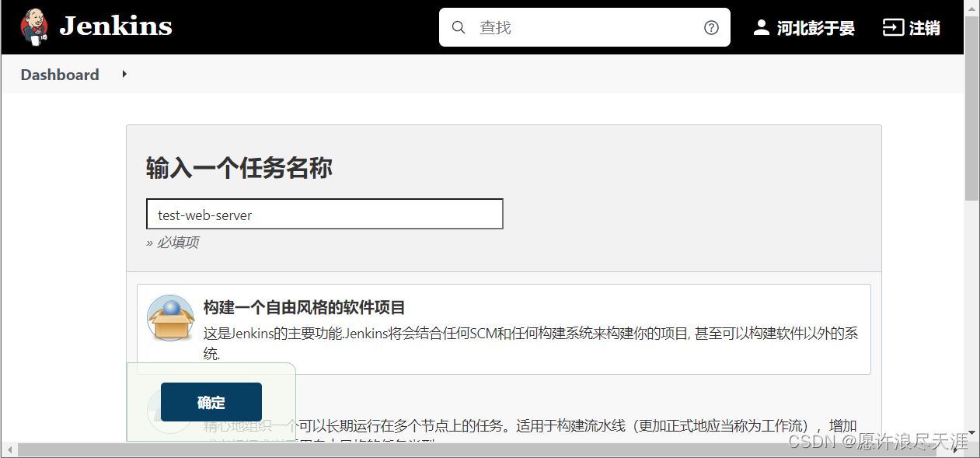Go to the Dashboard breadcrumb
The image size is (980, 458).
60,75
